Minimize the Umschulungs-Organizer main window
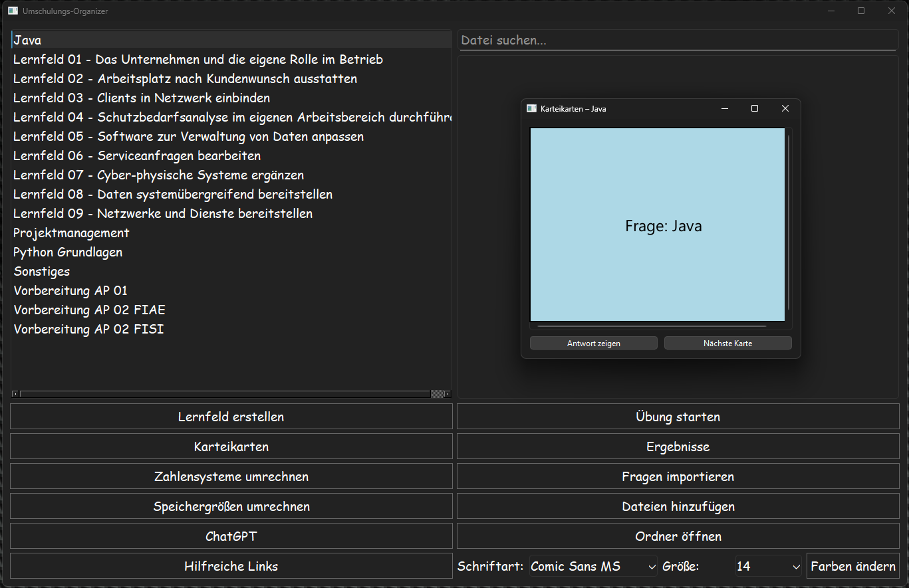 tap(831, 11)
